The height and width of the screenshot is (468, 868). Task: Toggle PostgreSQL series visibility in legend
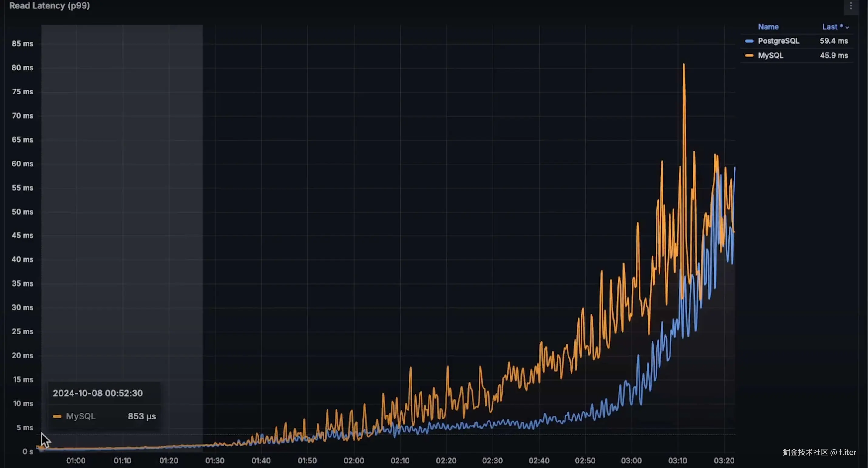778,41
